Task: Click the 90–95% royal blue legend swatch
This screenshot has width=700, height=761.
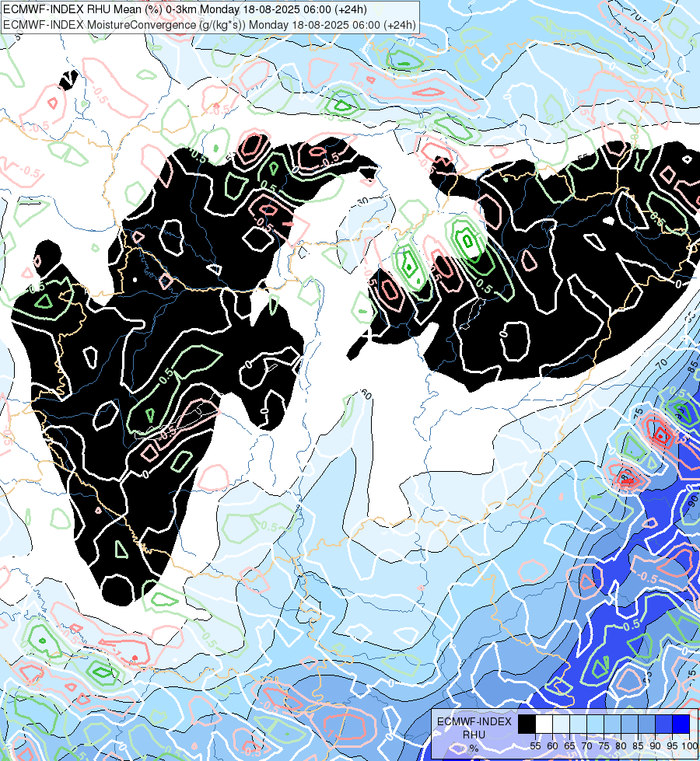Action: [663, 724]
